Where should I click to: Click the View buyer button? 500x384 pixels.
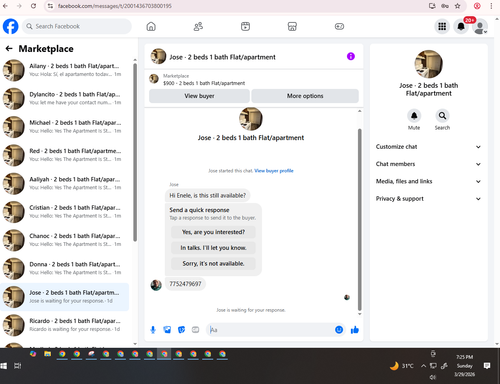pyautogui.click(x=199, y=96)
